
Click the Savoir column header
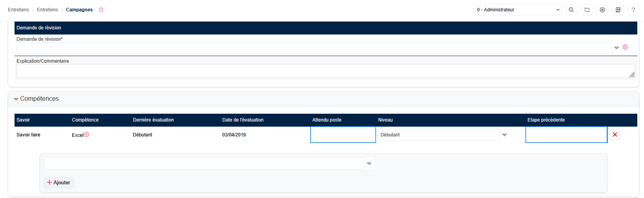[x=23, y=120]
